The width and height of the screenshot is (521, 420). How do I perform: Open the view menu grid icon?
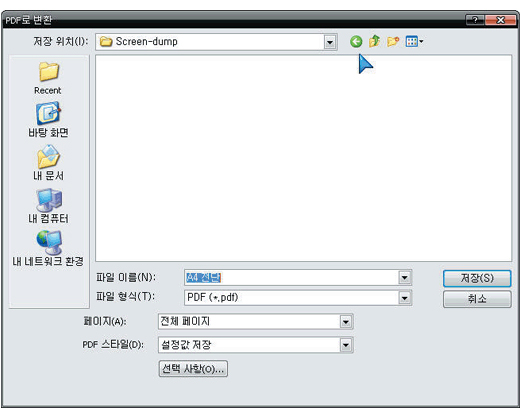(414, 42)
